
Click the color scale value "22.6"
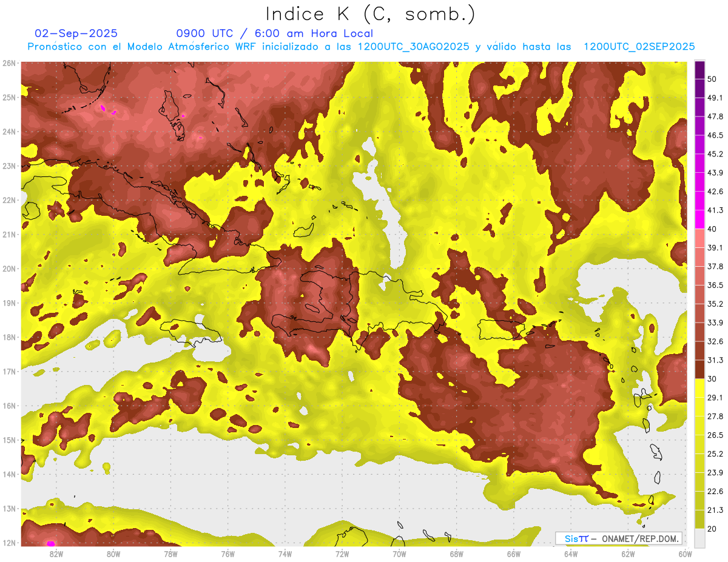tap(715, 492)
